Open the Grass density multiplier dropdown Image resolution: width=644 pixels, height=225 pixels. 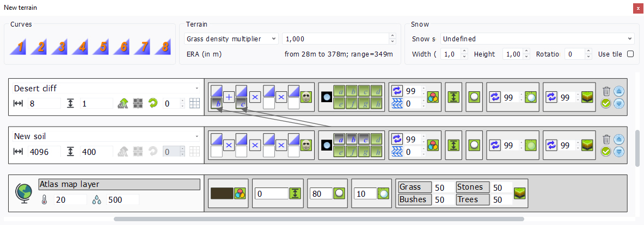231,39
